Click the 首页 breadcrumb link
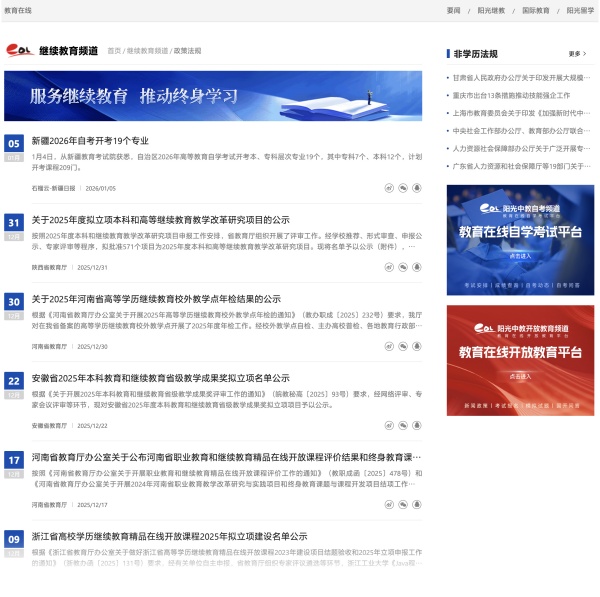 (114, 50)
